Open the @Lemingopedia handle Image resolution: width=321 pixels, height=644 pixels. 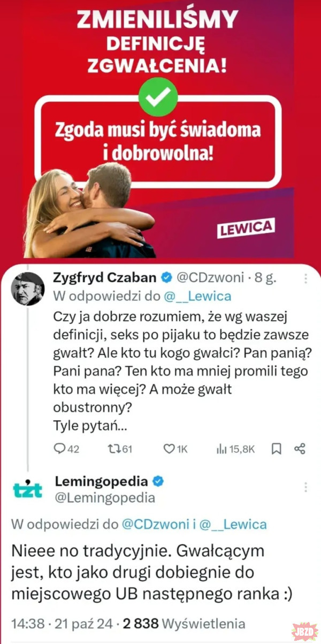coord(105,498)
